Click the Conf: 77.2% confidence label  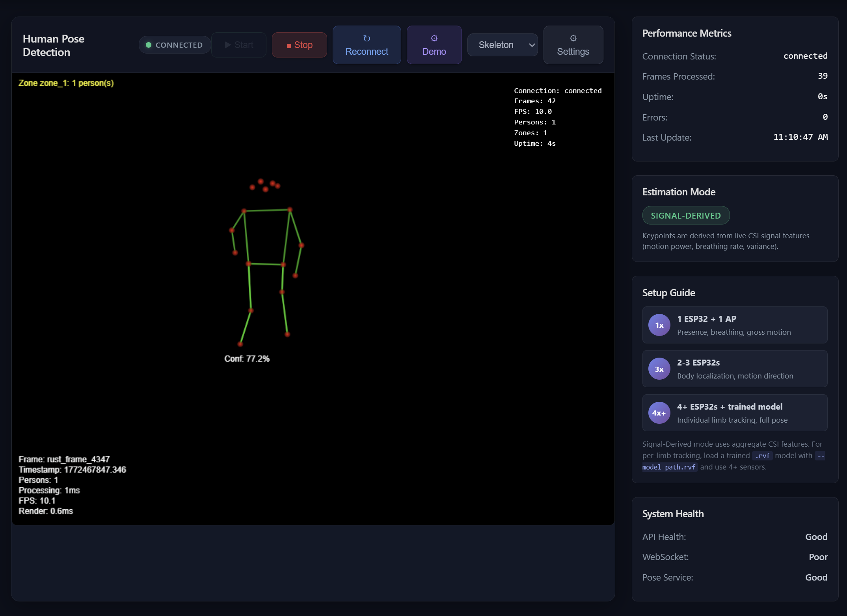coord(247,358)
